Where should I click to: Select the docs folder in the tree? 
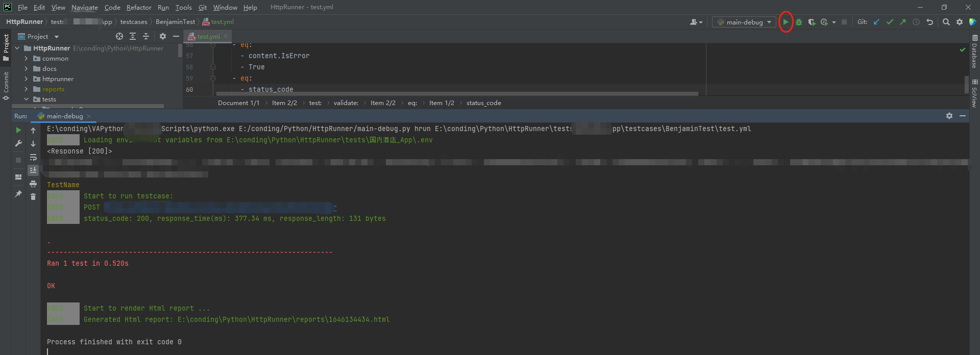point(49,68)
